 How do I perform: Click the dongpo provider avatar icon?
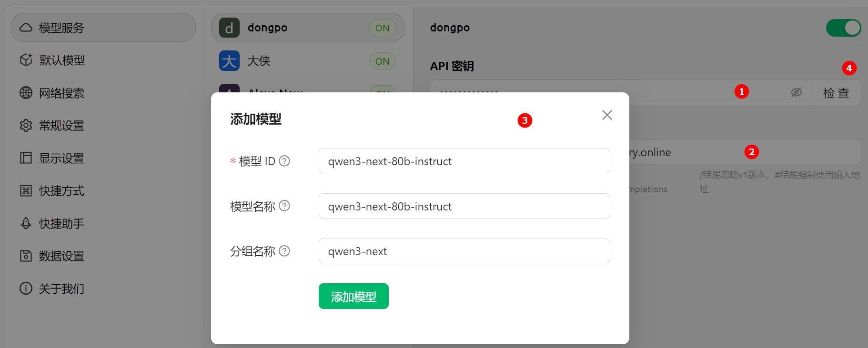point(229,28)
